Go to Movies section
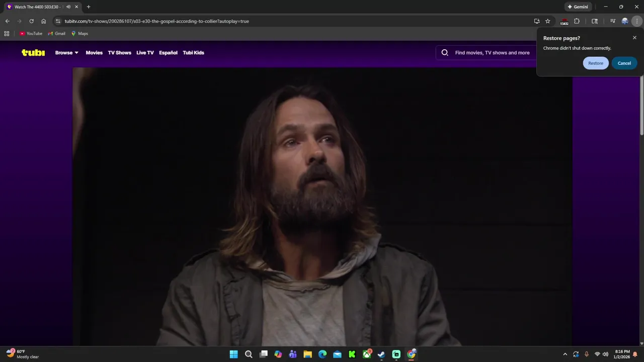This screenshot has height=362, width=644. pyautogui.click(x=94, y=53)
